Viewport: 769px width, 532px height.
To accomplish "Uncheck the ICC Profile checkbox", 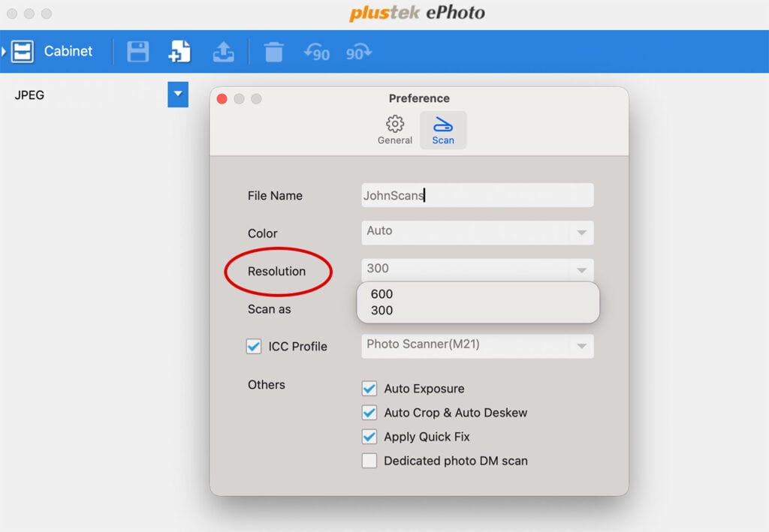I will 254,347.
